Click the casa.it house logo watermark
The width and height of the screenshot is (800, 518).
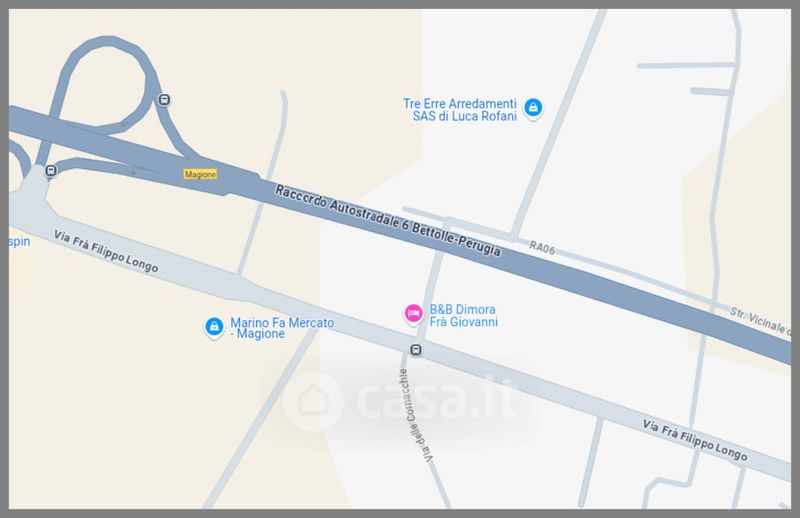[x=313, y=401]
